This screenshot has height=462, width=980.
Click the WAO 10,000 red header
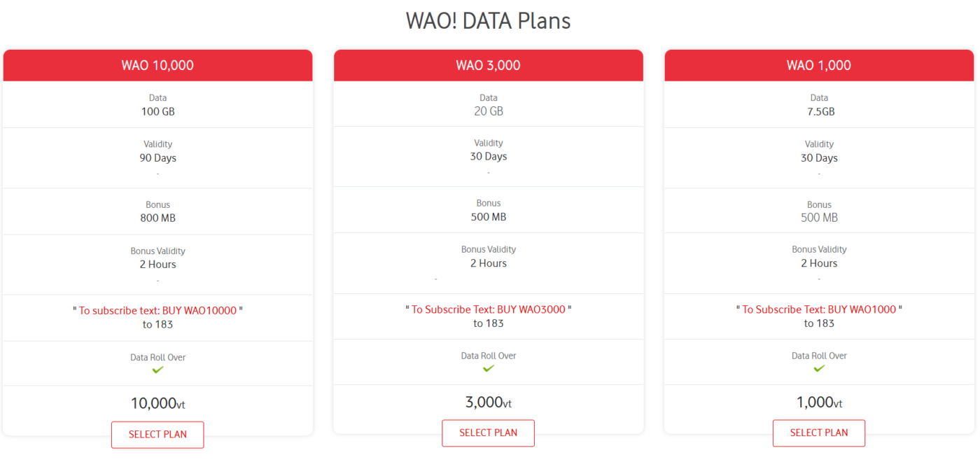pyautogui.click(x=157, y=66)
